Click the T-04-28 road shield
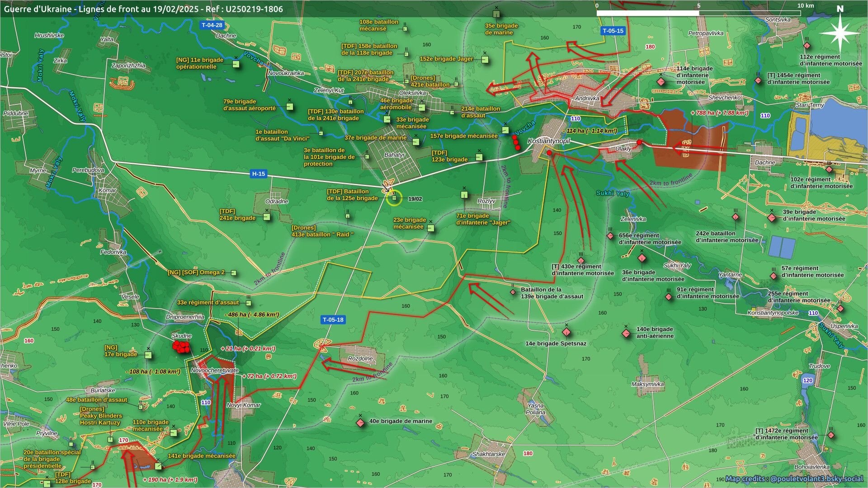Screen dimensions: 868x488 pyautogui.click(x=212, y=25)
